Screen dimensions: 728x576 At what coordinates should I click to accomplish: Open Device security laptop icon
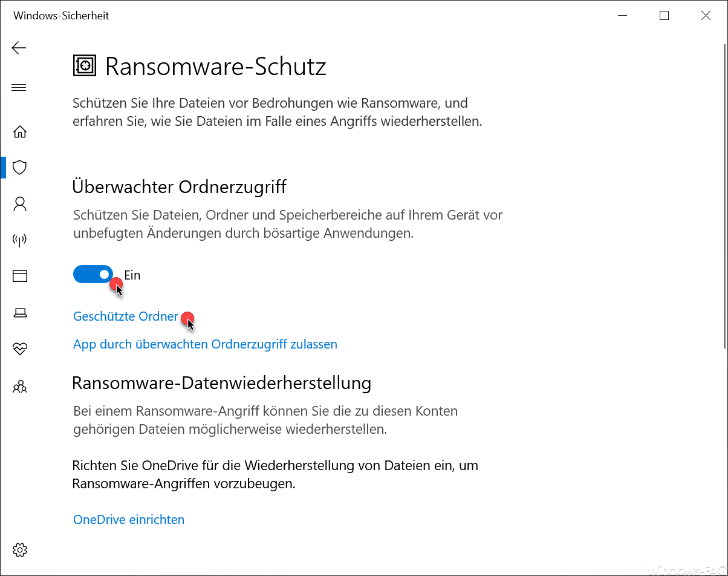pos(20,313)
